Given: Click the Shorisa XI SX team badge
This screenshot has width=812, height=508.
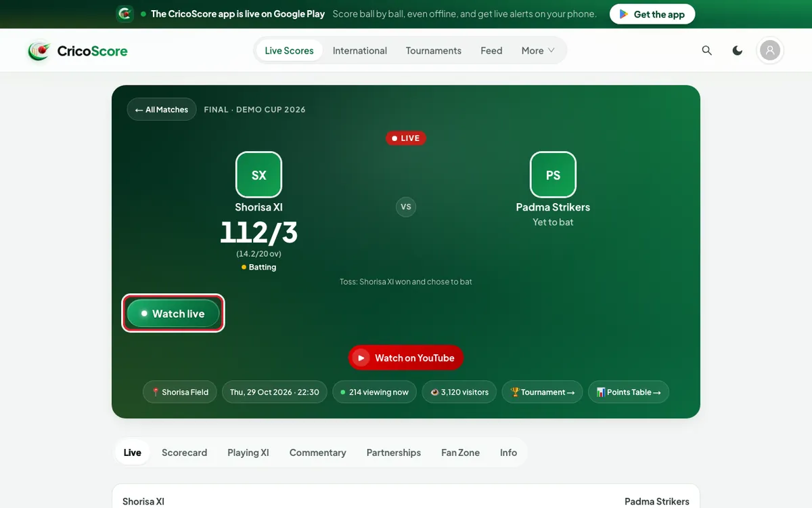Looking at the screenshot, I should click(258, 175).
